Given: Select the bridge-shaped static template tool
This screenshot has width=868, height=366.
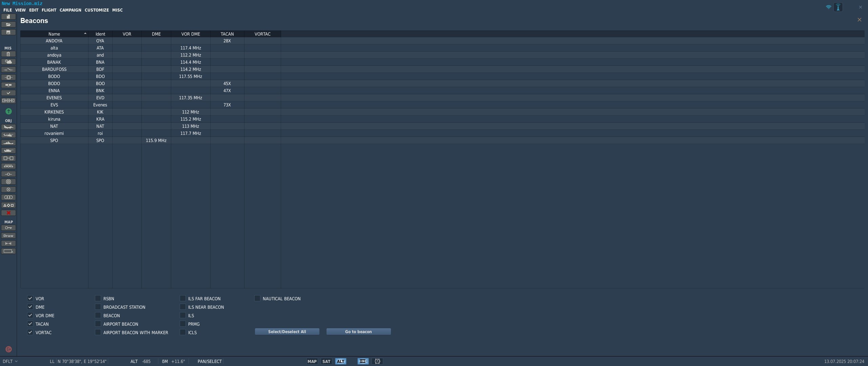Looking at the screenshot, I should tap(8, 166).
